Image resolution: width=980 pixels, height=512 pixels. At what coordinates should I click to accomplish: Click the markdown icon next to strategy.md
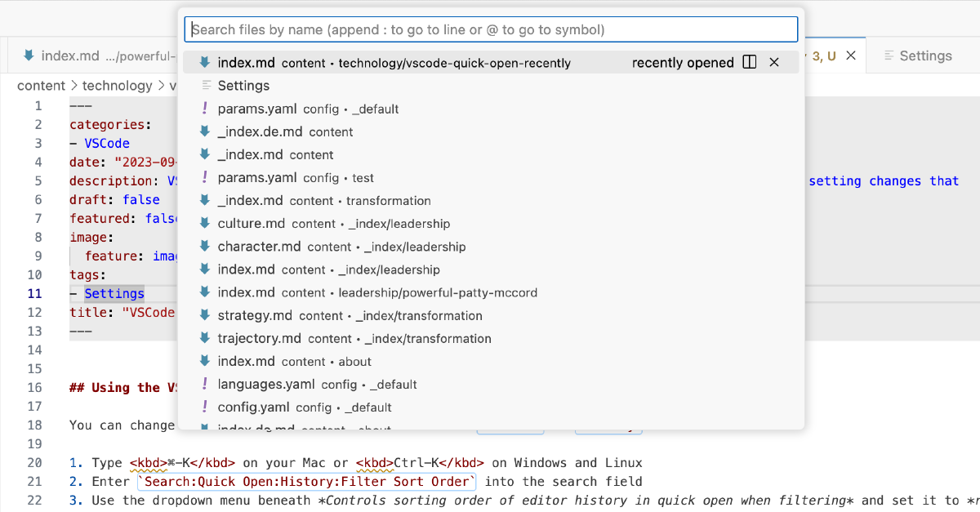pyautogui.click(x=204, y=315)
